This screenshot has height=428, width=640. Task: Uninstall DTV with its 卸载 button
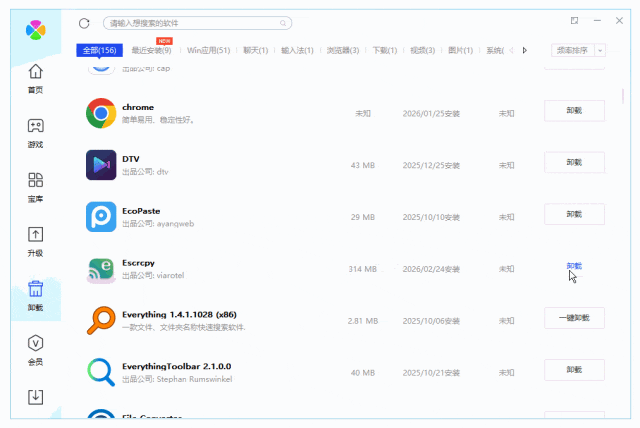tap(574, 162)
